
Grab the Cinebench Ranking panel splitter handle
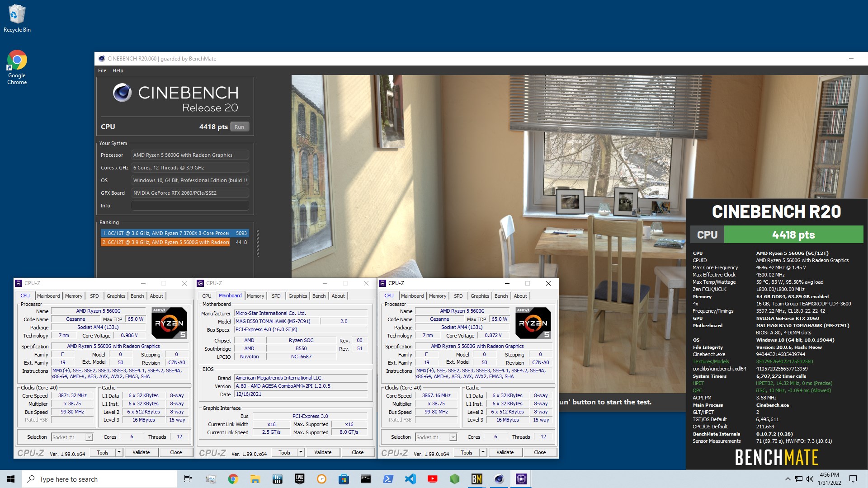258,243
